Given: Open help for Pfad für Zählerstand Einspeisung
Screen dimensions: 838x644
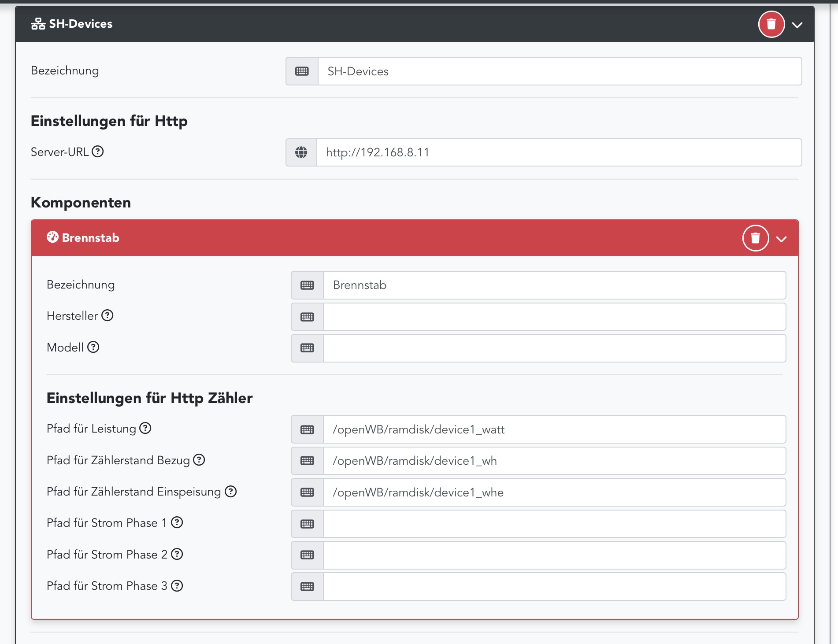Looking at the screenshot, I should (x=231, y=491).
